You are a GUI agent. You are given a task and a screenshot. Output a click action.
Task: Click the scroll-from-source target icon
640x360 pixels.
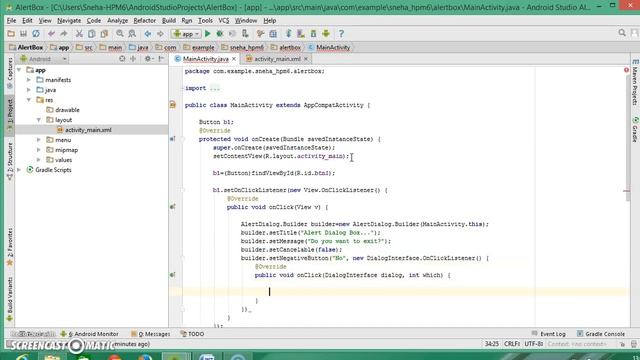[x=122, y=59]
